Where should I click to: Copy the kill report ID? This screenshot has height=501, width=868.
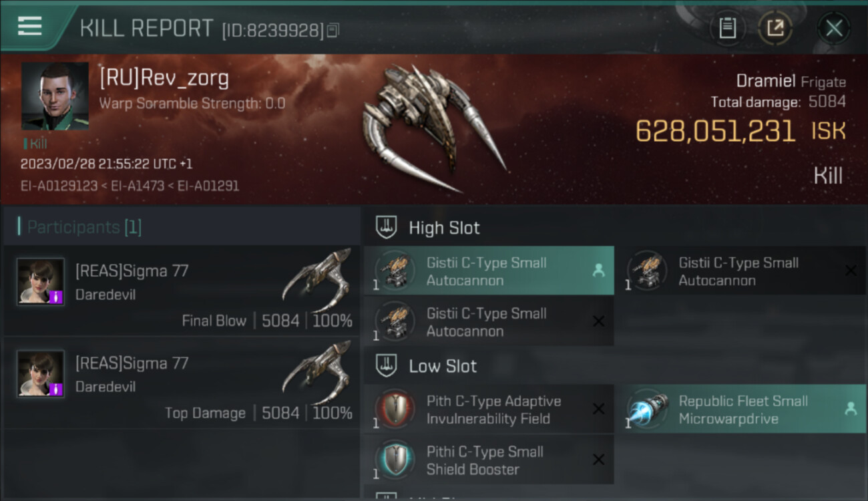pyautogui.click(x=333, y=30)
